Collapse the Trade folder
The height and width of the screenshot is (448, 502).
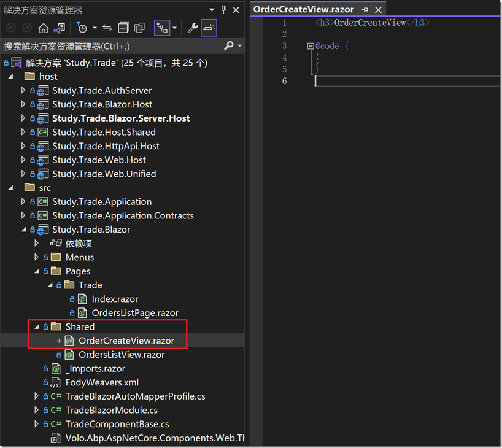point(50,285)
